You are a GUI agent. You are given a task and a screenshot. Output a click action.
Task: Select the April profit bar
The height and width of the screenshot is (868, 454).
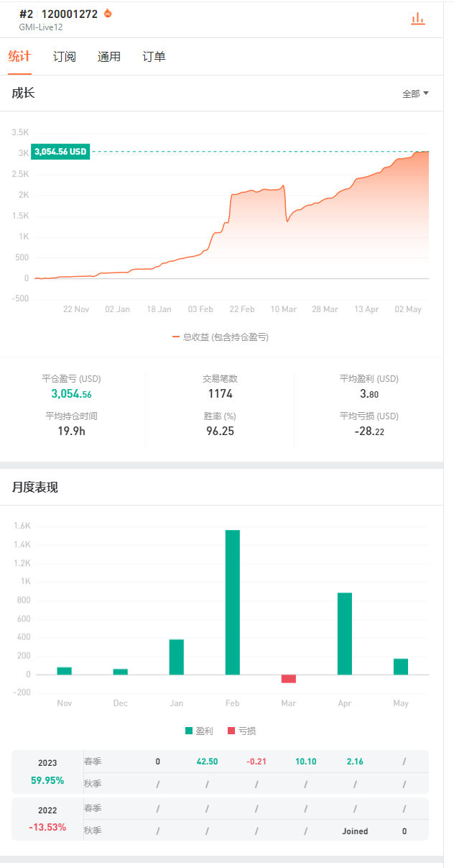(345, 634)
